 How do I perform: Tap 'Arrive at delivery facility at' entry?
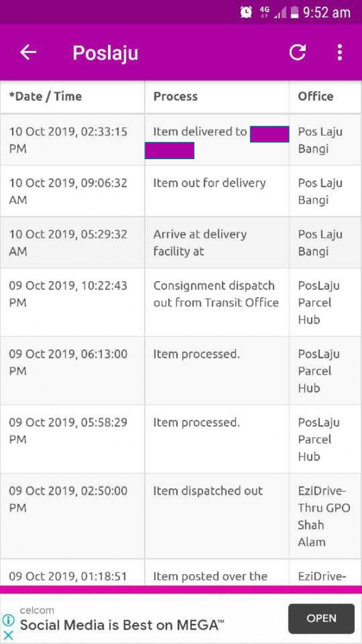181,243
